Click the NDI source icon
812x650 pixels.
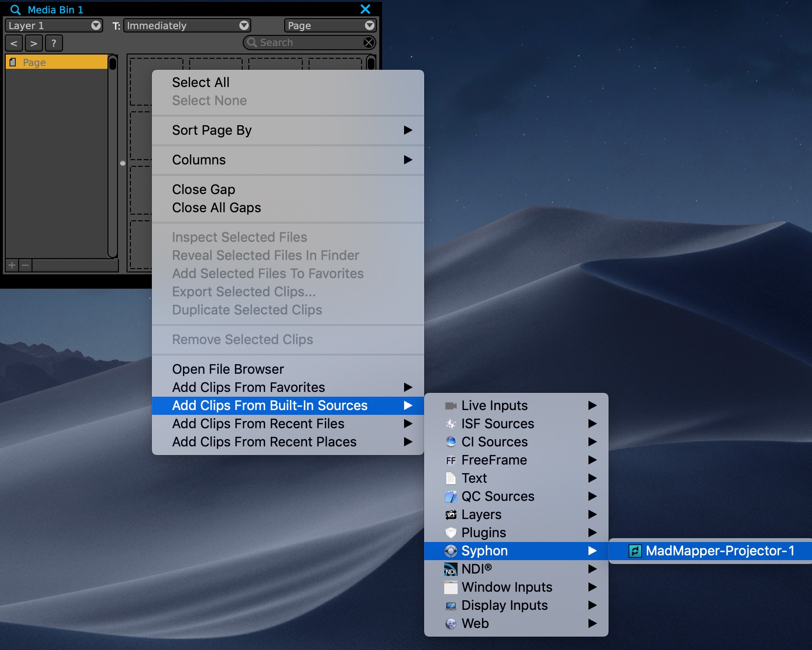point(450,569)
